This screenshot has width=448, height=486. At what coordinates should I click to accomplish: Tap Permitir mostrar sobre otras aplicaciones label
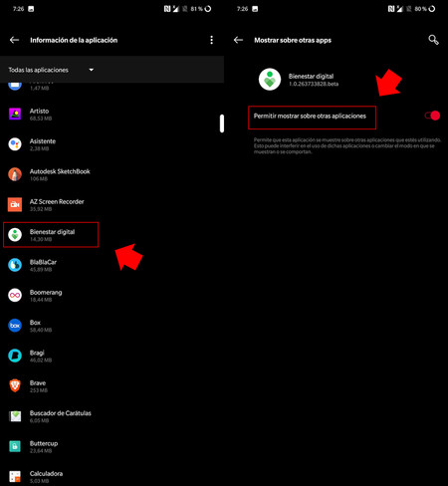click(310, 116)
